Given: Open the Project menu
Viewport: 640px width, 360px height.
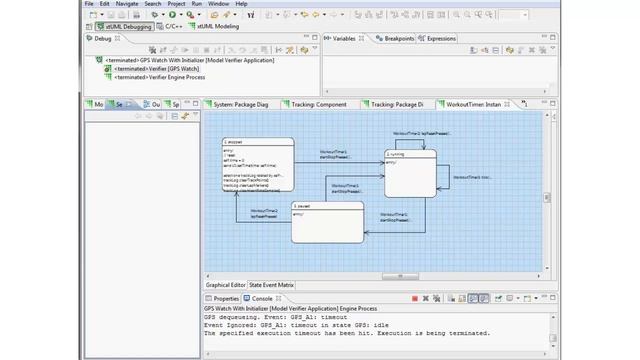Looking at the screenshot, I should (176, 4).
